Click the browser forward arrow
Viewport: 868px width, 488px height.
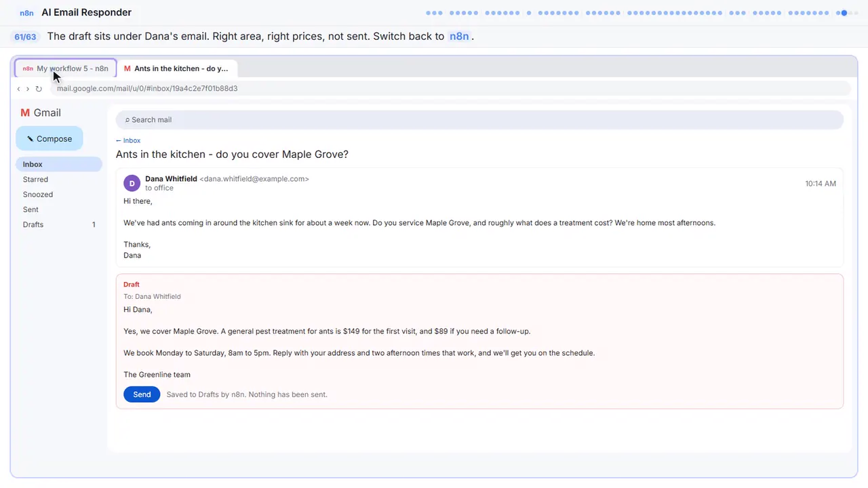click(x=28, y=89)
